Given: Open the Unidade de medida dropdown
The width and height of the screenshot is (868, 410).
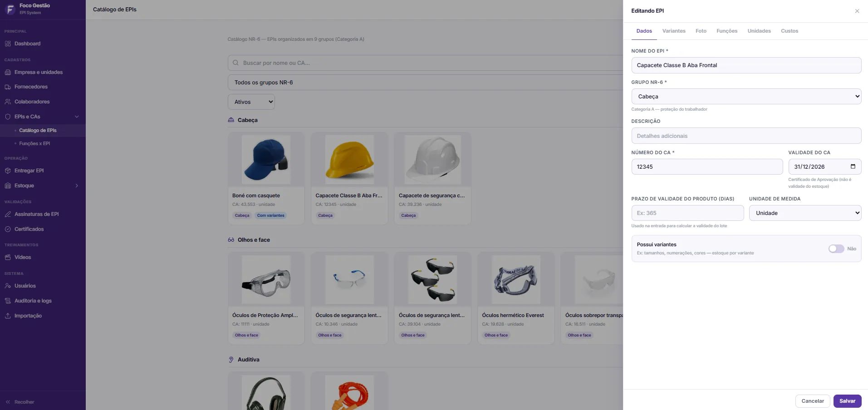Looking at the screenshot, I should (x=805, y=213).
